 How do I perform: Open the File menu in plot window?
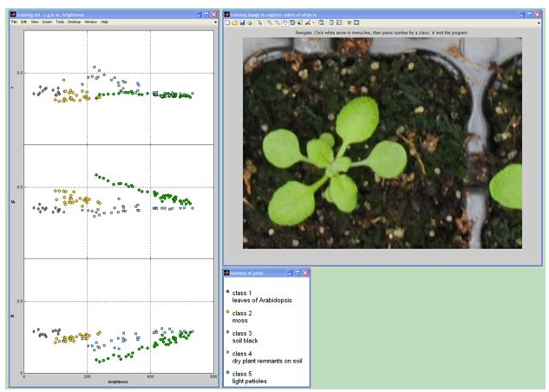tap(14, 21)
